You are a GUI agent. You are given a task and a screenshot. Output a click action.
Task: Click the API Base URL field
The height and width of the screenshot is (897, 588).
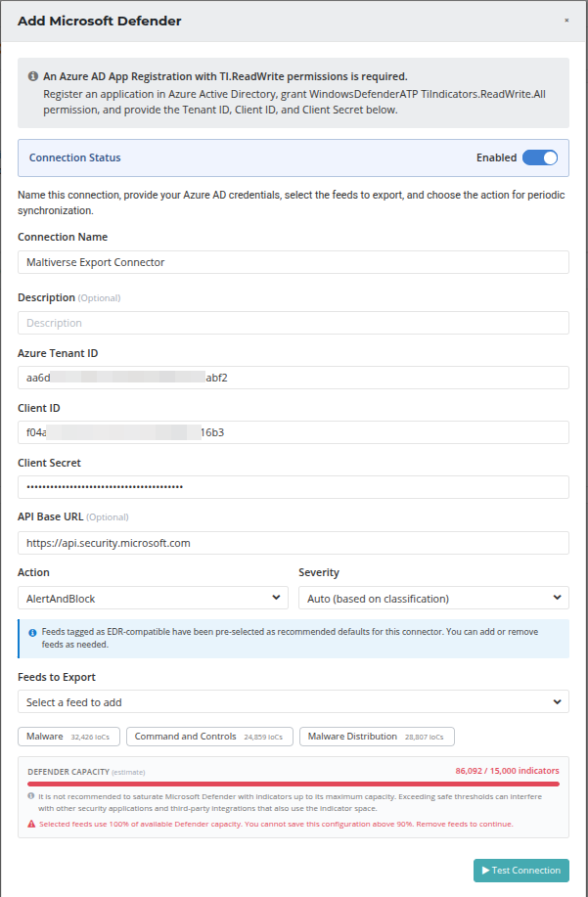pyautogui.click(x=293, y=543)
